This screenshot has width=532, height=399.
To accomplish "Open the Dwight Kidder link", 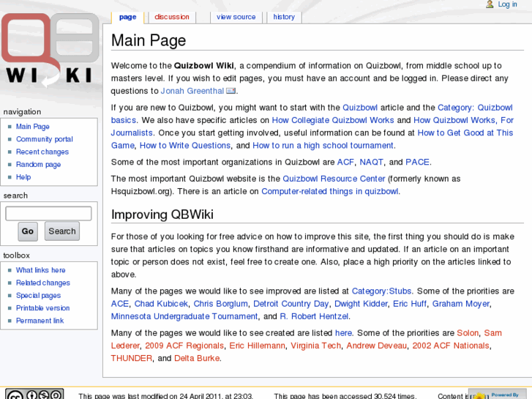I will tap(361, 304).
